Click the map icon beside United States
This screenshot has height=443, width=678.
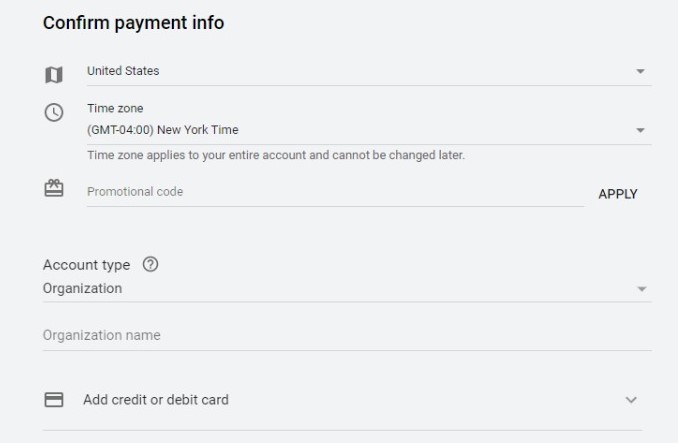tap(53, 74)
